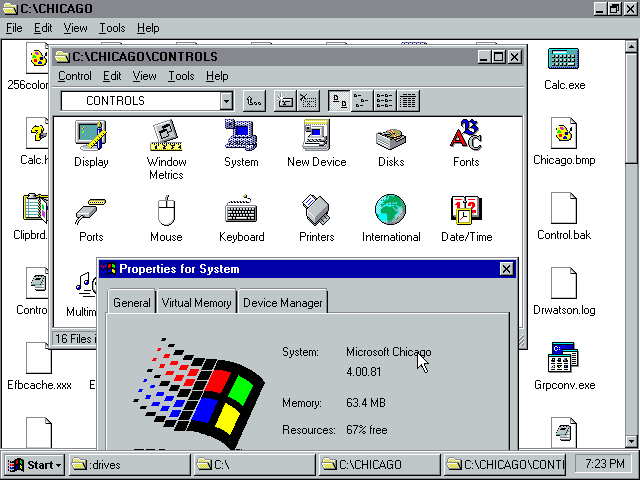Switch to the C:\ taskbar button
Viewport: 640px width, 480px height.
click(254, 465)
